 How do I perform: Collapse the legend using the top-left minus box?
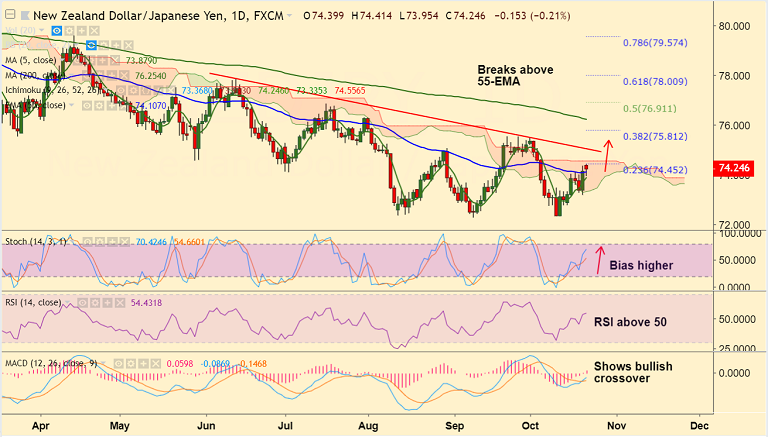point(10,15)
